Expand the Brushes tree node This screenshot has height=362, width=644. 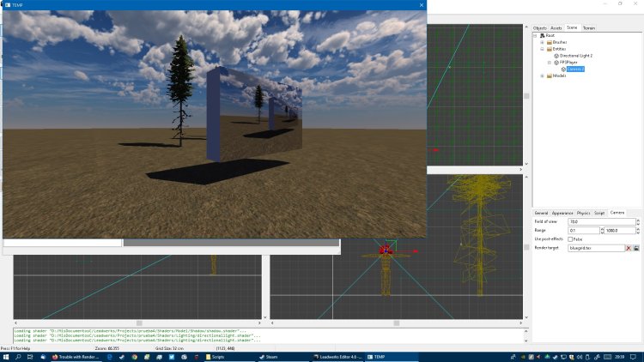coord(542,42)
